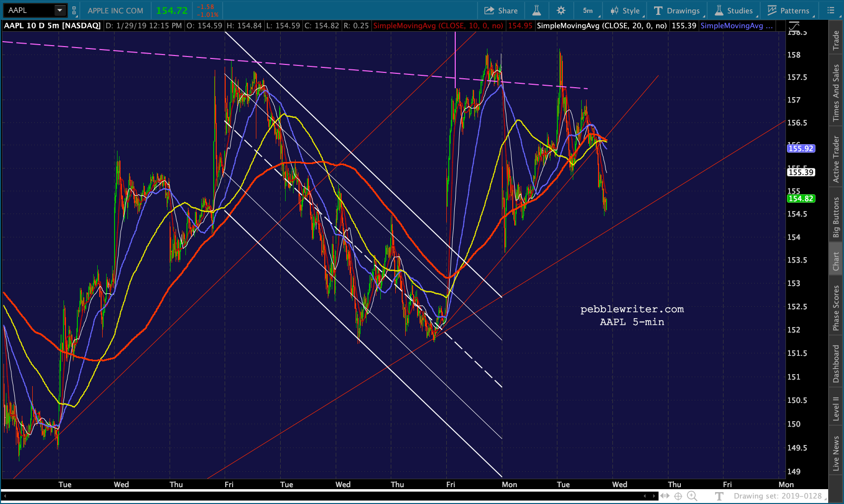
Task: Click the zoom magnifier icon below the chart
Action: pyautogui.click(x=692, y=496)
